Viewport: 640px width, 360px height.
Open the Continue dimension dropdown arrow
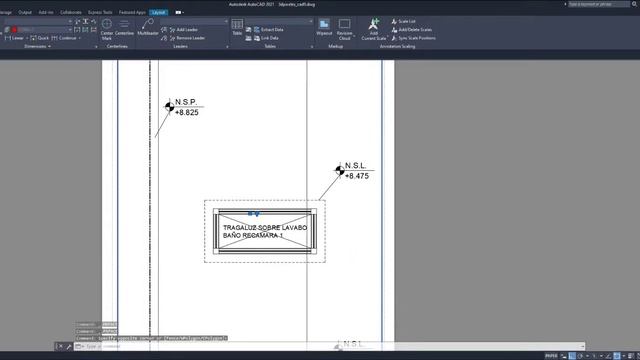tap(80, 38)
